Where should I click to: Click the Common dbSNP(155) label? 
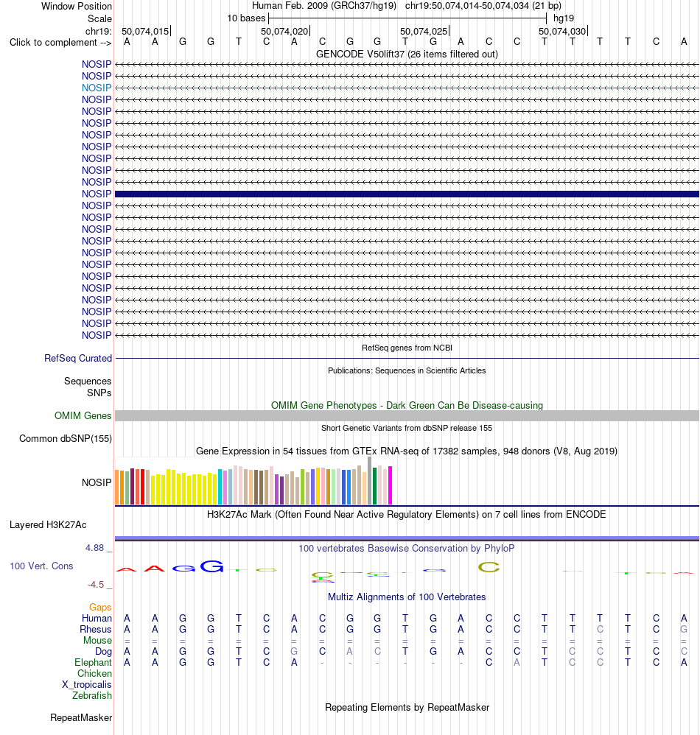coord(65,439)
